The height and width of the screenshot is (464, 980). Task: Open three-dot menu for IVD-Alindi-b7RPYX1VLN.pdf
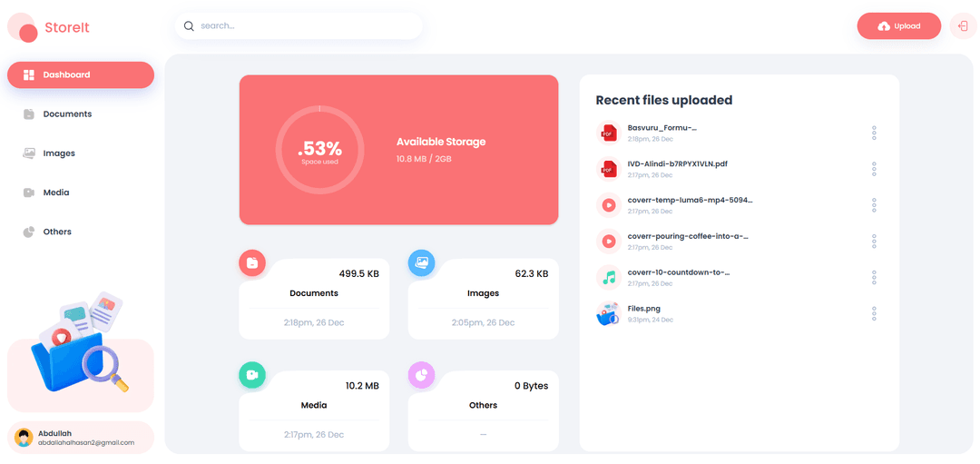click(x=874, y=169)
